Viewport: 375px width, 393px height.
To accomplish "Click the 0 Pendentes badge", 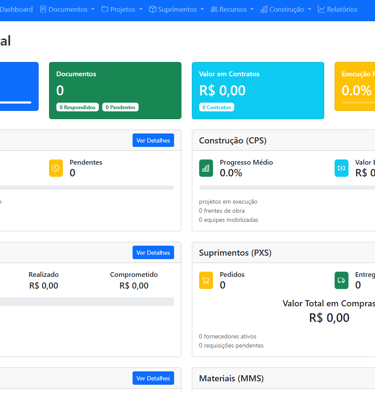I will 120,107.
